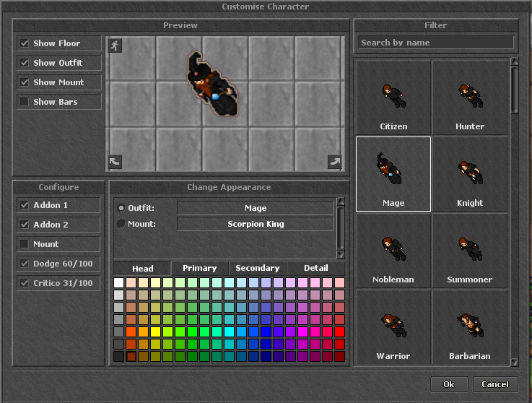532x403 pixels.
Task: Select the darkest gray swatch
Action: (x=119, y=357)
